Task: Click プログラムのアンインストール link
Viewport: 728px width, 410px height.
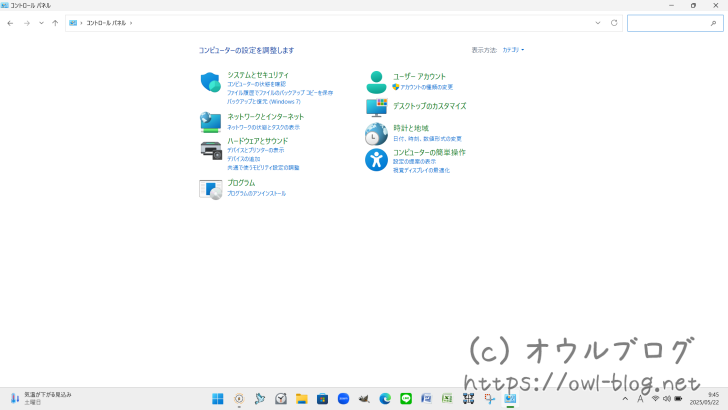Action: click(x=256, y=193)
